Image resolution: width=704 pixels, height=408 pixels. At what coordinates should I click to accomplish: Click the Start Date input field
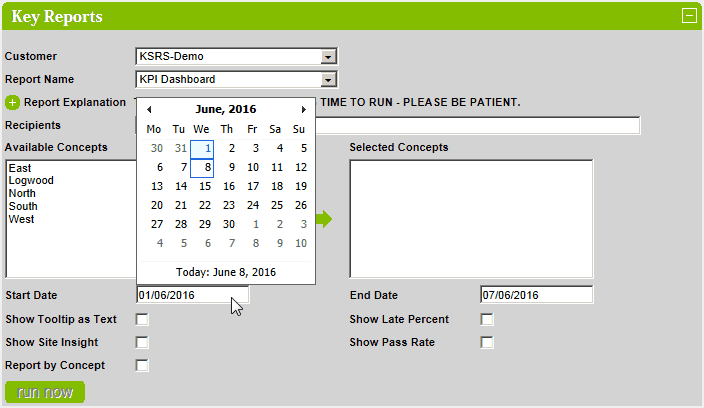[x=192, y=295]
